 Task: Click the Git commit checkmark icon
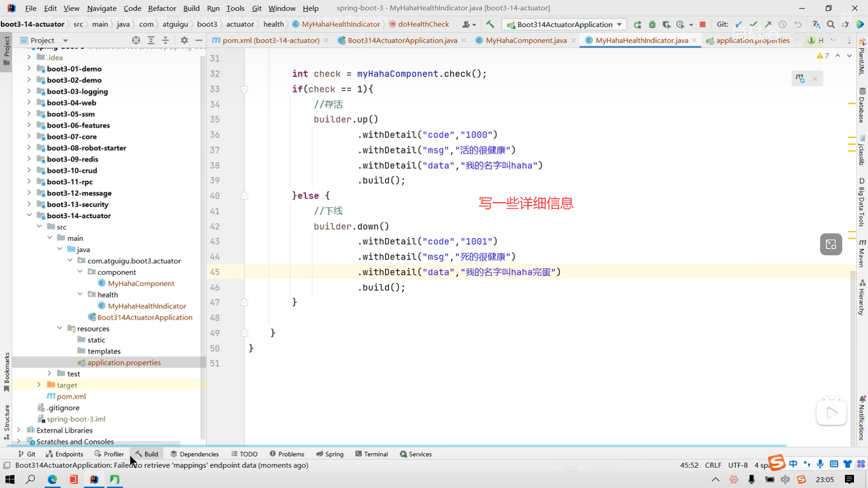click(x=753, y=24)
